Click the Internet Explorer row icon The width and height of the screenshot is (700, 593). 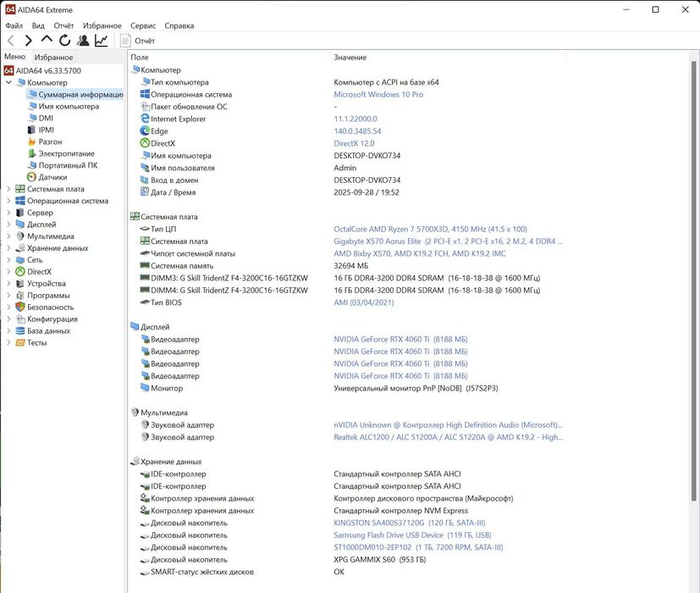click(145, 119)
